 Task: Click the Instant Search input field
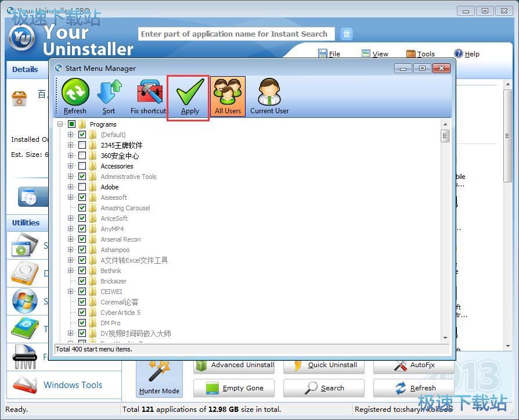[236, 34]
